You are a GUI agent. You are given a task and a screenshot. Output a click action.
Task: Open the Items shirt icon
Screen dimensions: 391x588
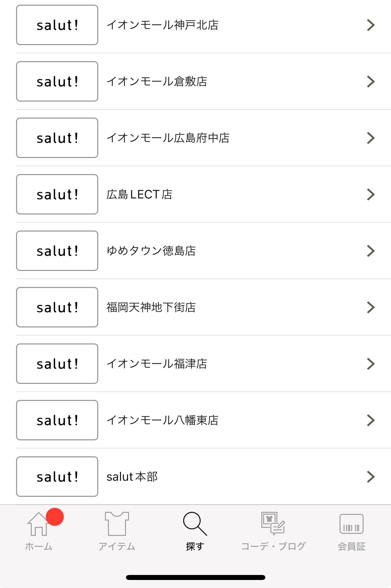click(117, 524)
